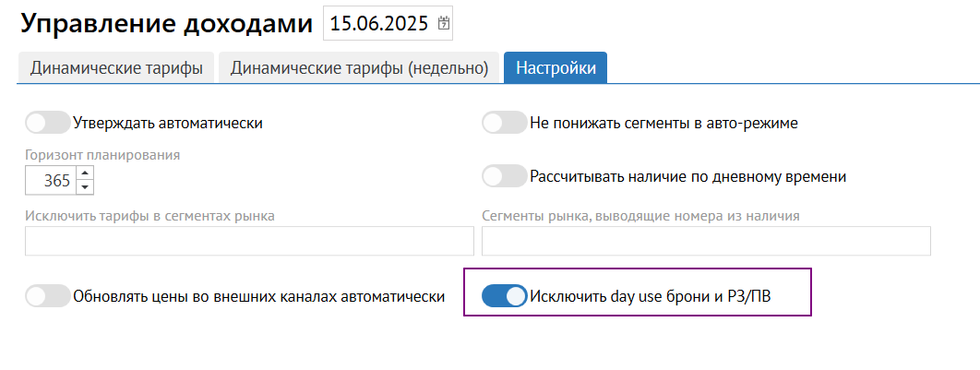Click the Управление доходами page heading

166,24
